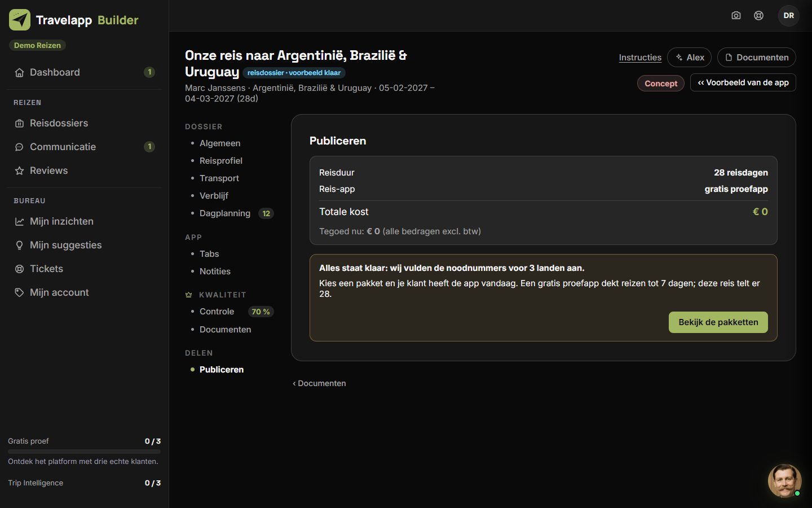Open the Documenten button in header
This screenshot has height=508, width=812.
[x=756, y=58]
